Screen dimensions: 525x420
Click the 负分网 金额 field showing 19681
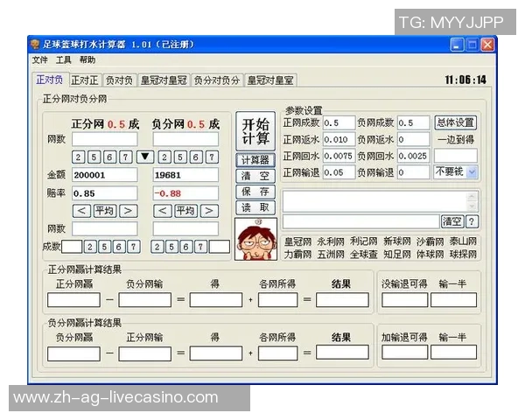(185, 175)
